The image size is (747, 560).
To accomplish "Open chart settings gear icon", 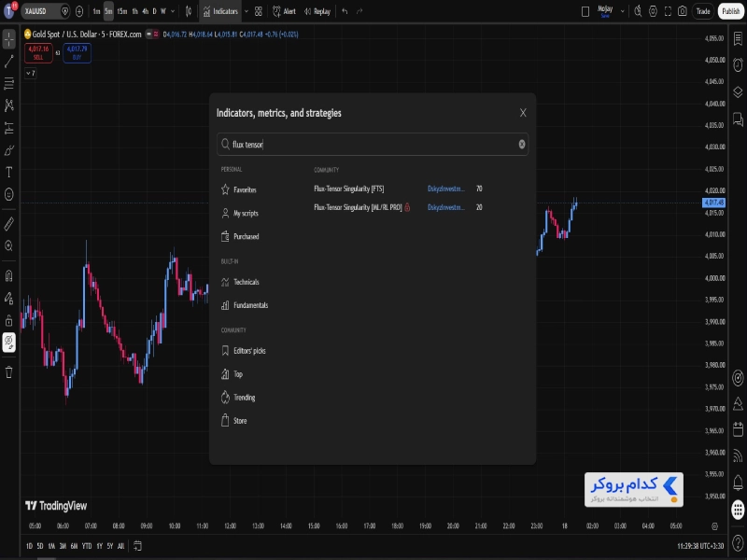I will [x=653, y=11].
